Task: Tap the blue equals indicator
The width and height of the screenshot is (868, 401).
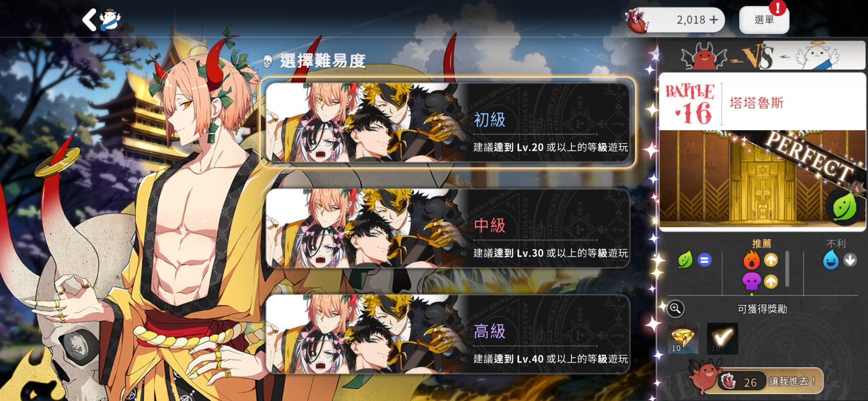Action: [x=704, y=260]
